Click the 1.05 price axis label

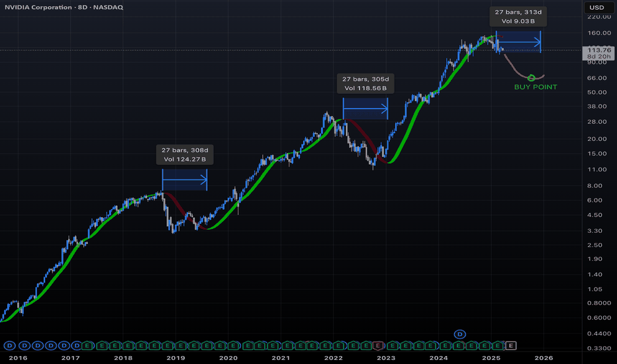click(x=594, y=289)
